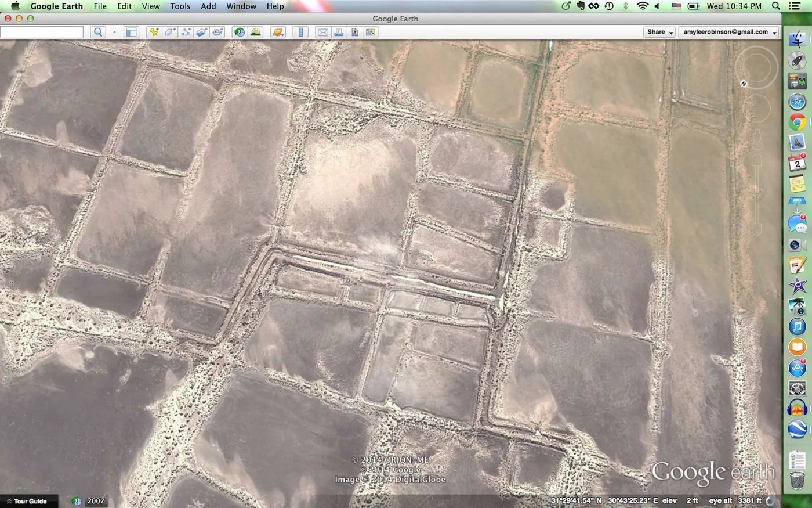
Task: Click the Save Image icon
Action: pos(354,33)
